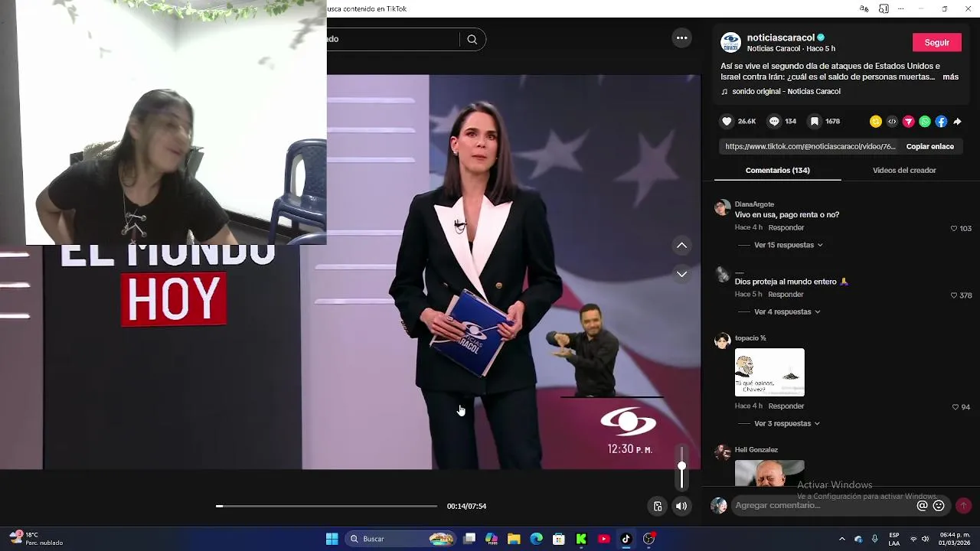Insert a mention with the @ icon
The height and width of the screenshot is (551, 980).
pyautogui.click(x=922, y=505)
